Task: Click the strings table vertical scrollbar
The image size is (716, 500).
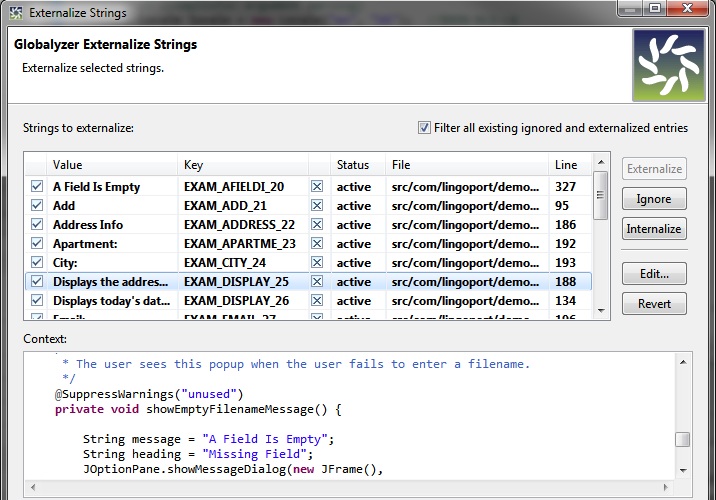Action: coord(600,240)
